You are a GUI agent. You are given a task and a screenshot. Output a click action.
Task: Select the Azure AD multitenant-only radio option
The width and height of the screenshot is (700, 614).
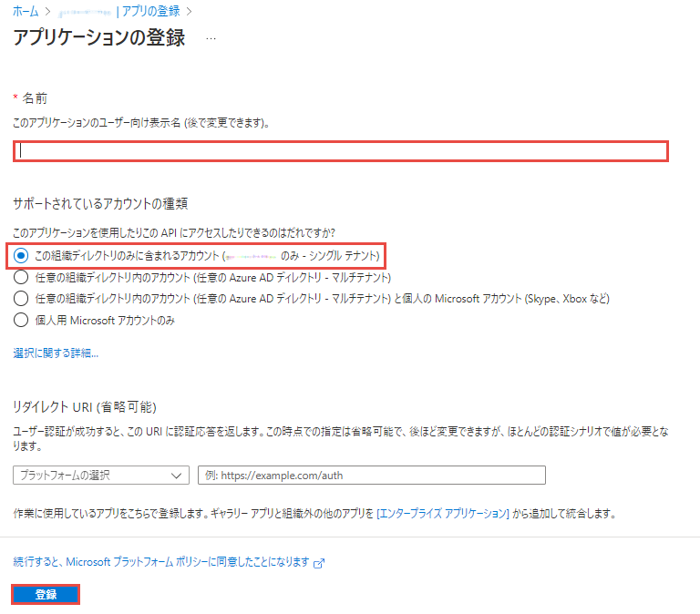coord(21,278)
